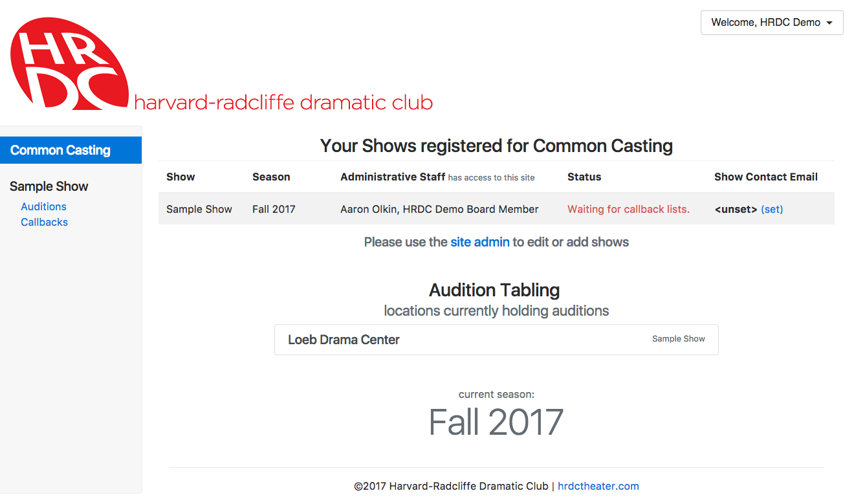854x504 pixels.
Task: Click the Sample Show tag in Loeb row
Action: click(x=679, y=338)
